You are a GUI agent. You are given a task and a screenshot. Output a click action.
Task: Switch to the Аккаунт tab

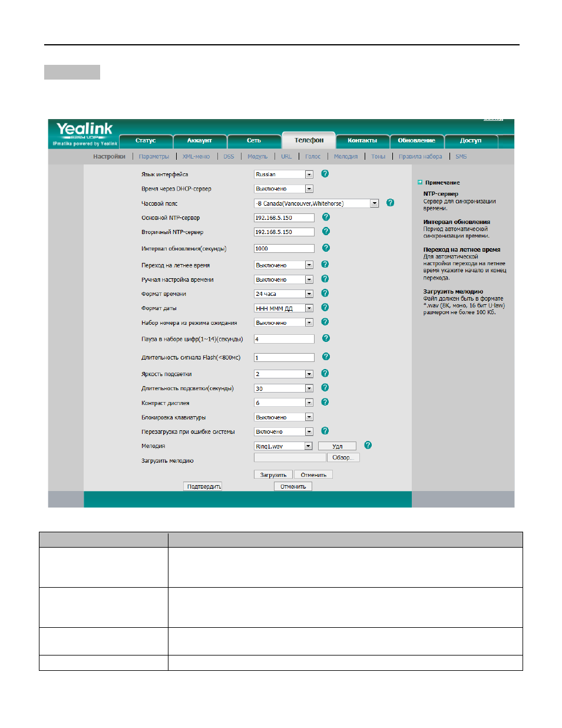200,141
